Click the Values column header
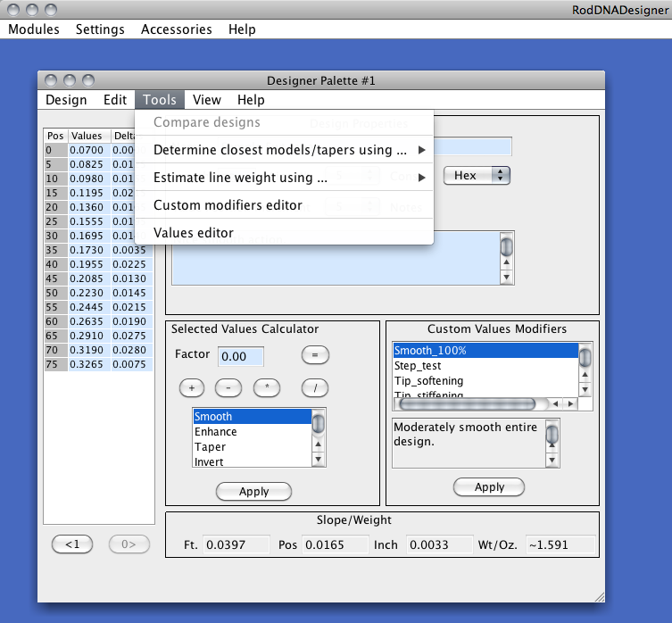 (x=89, y=136)
